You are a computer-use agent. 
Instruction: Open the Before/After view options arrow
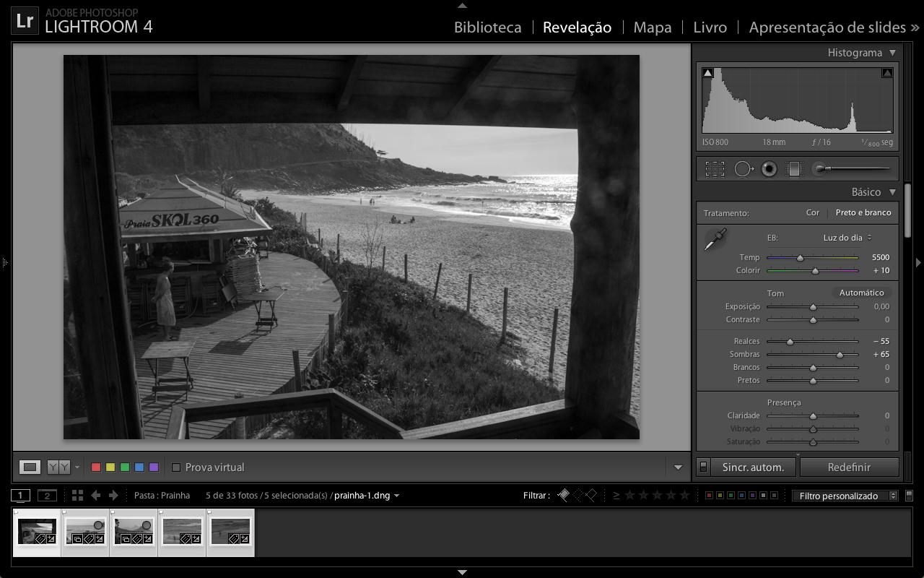point(77,467)
